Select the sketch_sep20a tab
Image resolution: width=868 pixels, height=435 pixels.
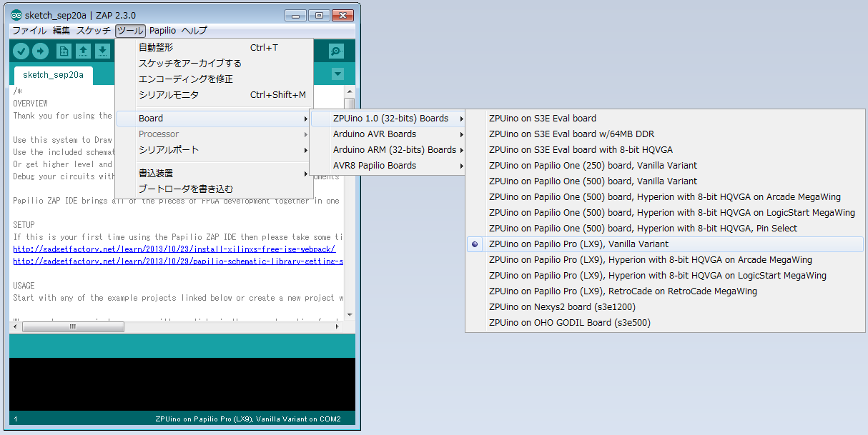[54, 74]
